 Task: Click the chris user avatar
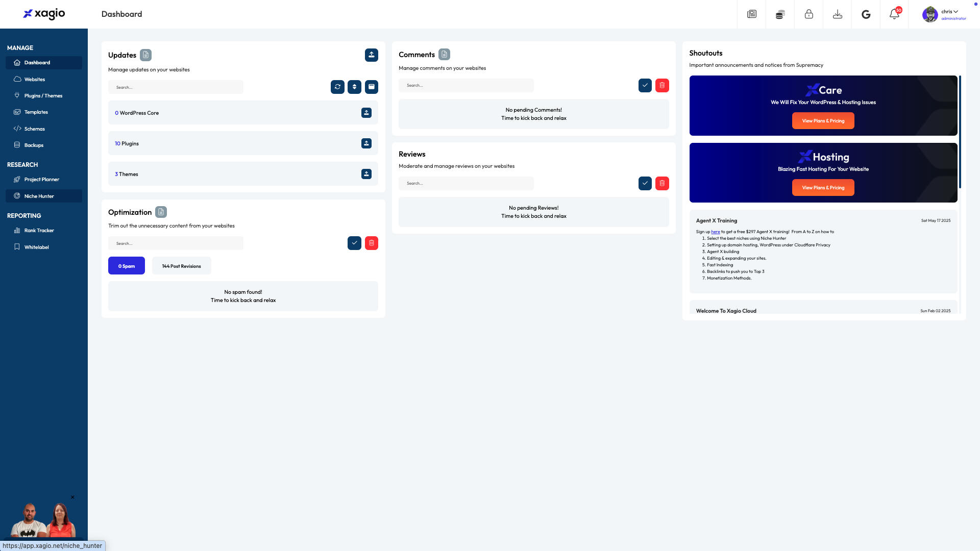[x=930, y=14]
